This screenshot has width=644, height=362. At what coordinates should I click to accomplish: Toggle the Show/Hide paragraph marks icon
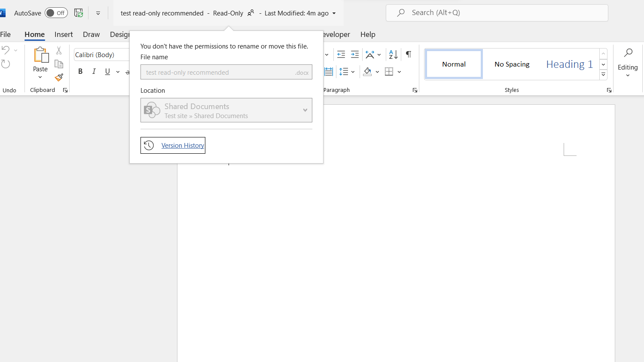click(408, 55)
